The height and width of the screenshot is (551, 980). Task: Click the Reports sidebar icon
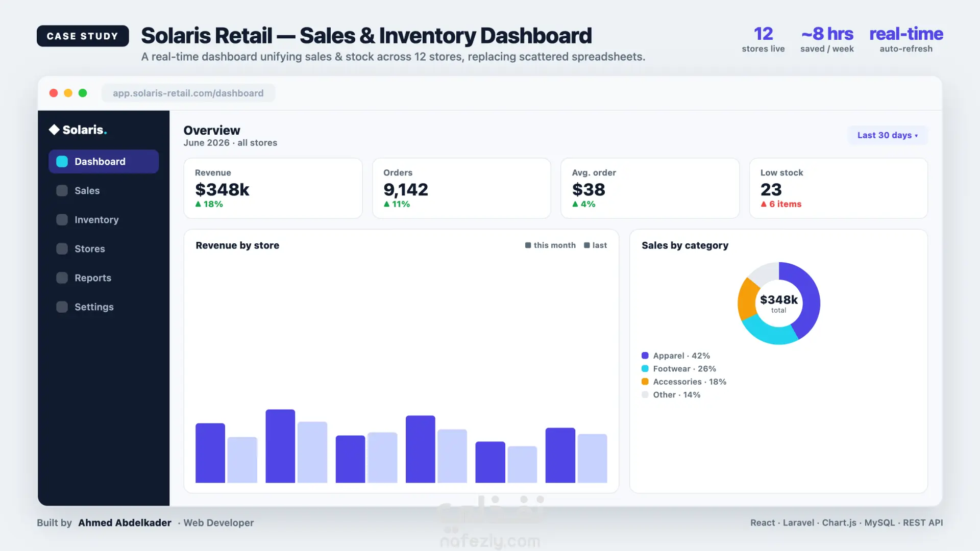tap(62, 278)
